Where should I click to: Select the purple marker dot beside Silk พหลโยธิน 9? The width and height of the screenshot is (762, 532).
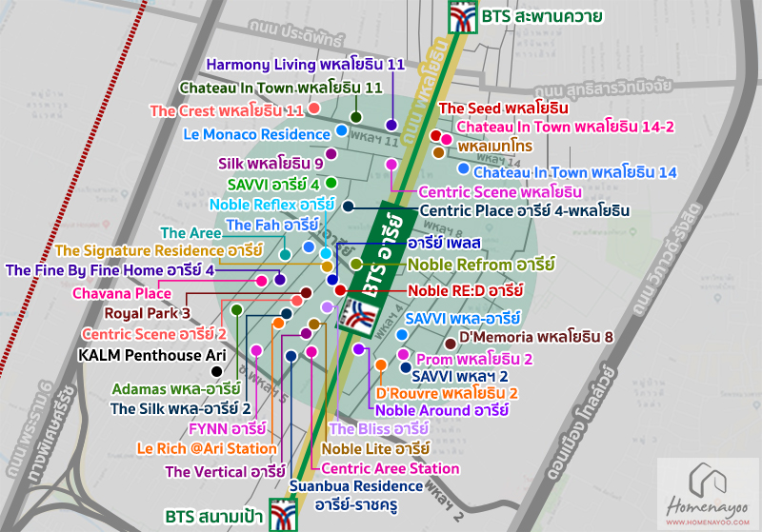point(331,154)
